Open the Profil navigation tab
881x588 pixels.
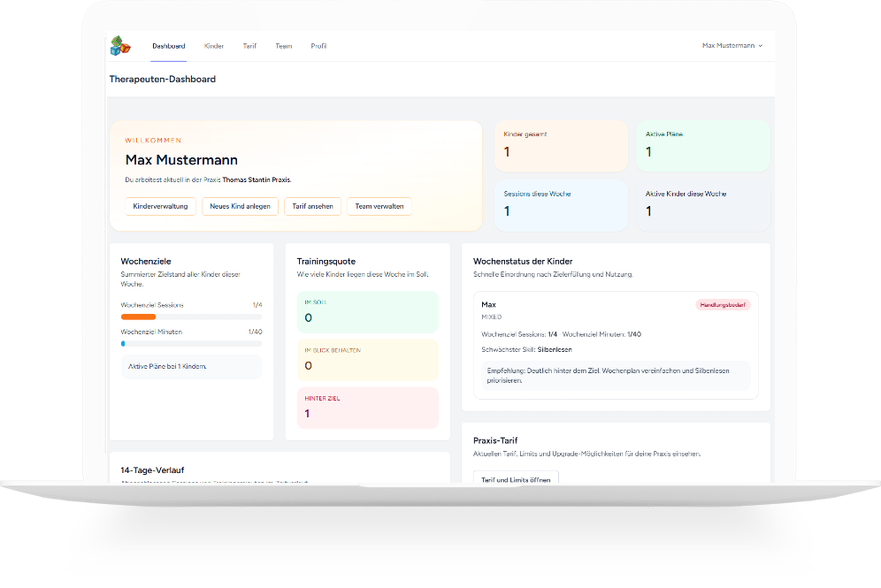(318, 46)
